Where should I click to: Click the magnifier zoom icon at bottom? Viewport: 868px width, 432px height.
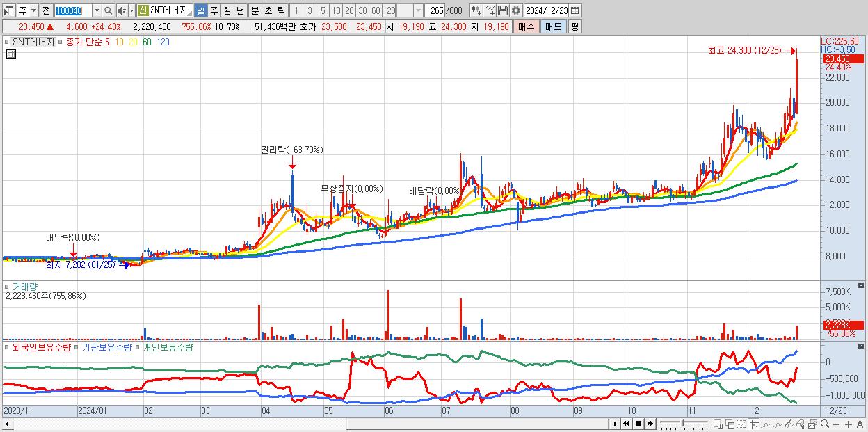(x=825, y=424)
